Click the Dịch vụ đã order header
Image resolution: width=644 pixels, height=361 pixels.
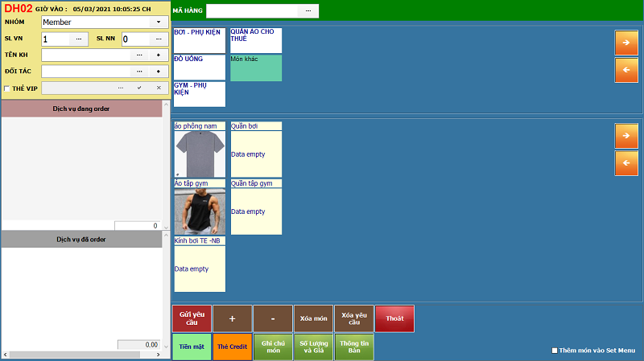pyautogui.click(x=81, y=239)
